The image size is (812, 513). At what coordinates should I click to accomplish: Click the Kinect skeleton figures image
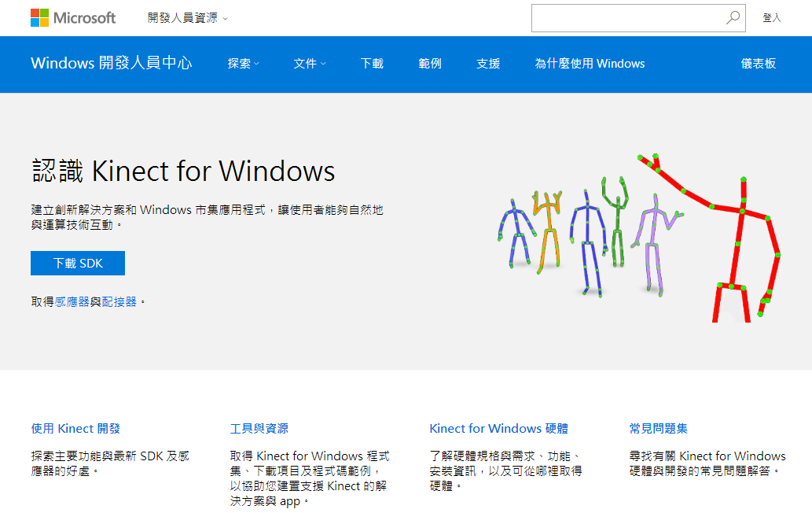pyautogui.click(x=640, y=238)
